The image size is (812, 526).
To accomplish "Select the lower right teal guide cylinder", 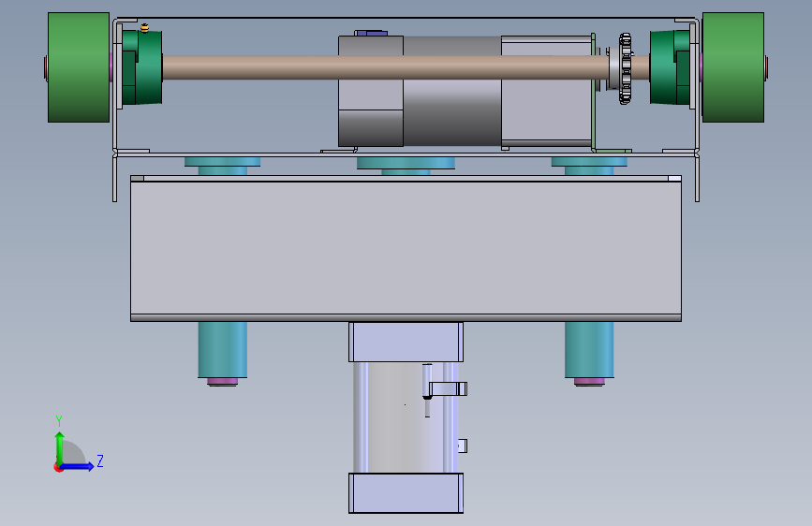I will pos(589,350).
